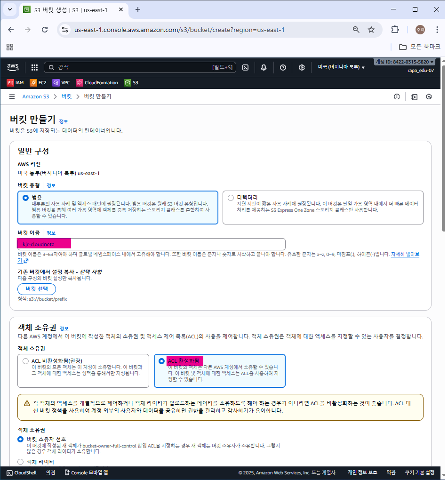This screenshot has width=448, height=480.
Task: Click the 버킷 이름 input field
Action: click(x=152, y=244)
